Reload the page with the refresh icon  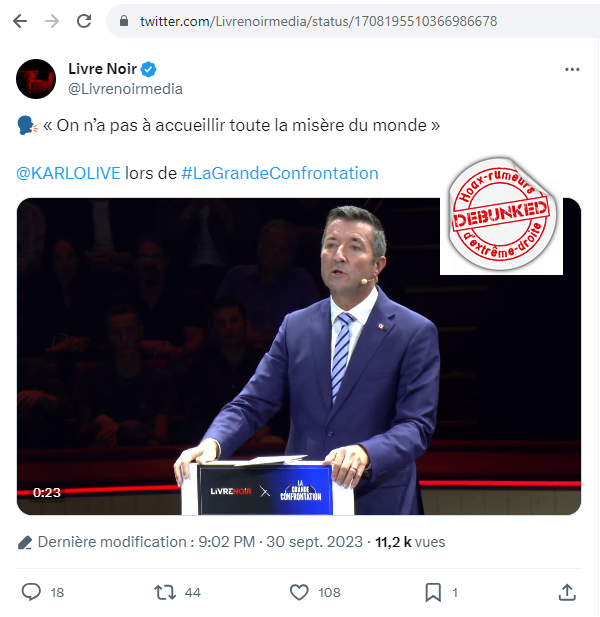coord(84,21)
